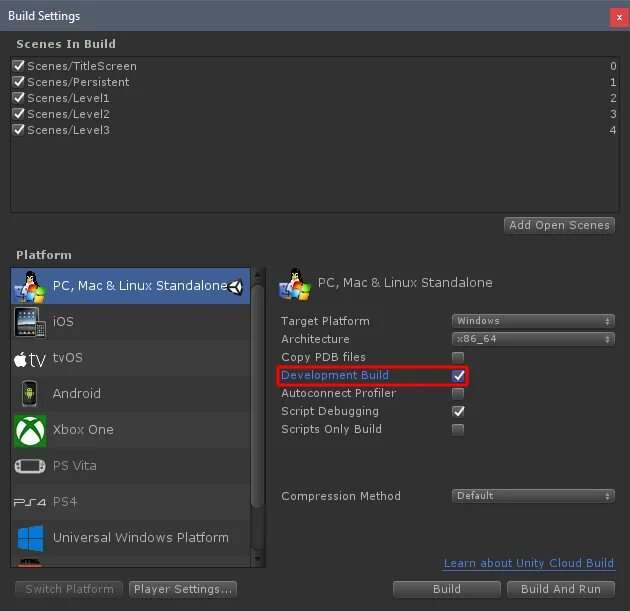Select the Universal Windows Platform row
Screen dimensions: 630x611
pos(131,538)
